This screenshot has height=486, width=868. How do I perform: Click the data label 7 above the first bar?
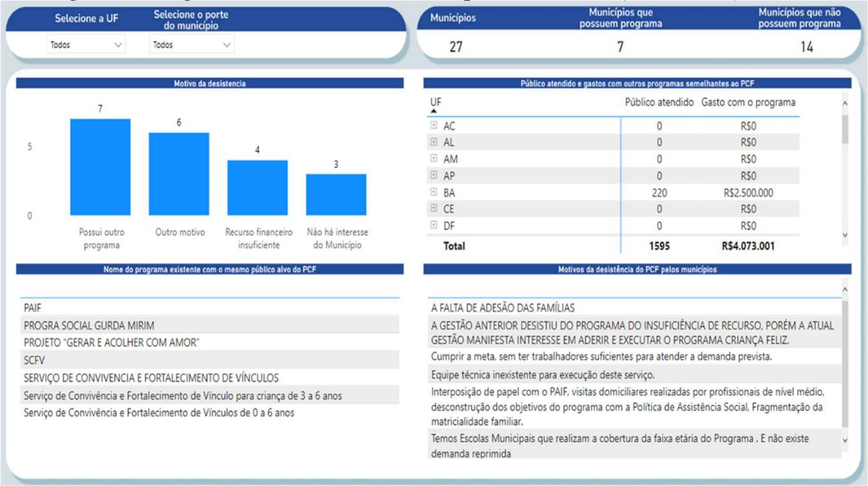[x=100, y=110]
